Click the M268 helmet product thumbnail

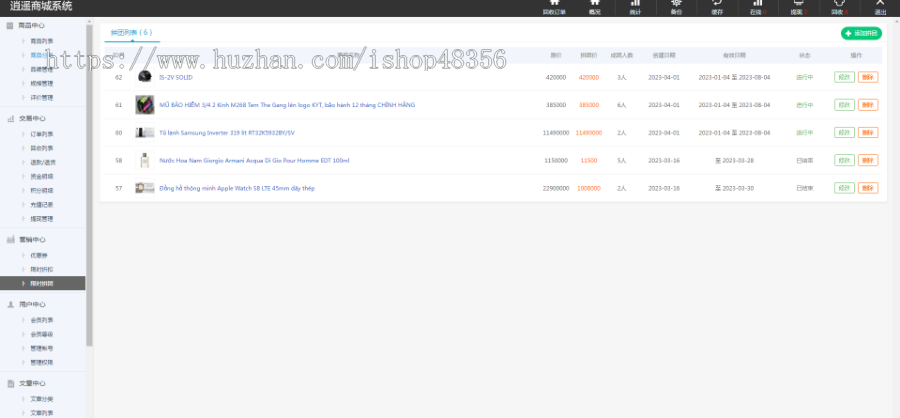[145, 104]
